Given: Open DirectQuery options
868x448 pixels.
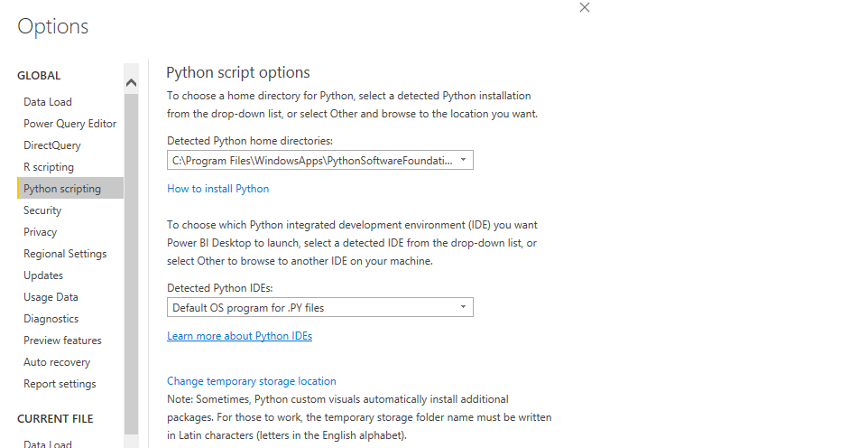Looking at the screenshot, I should pyautogui.click(x=52, y=145).
